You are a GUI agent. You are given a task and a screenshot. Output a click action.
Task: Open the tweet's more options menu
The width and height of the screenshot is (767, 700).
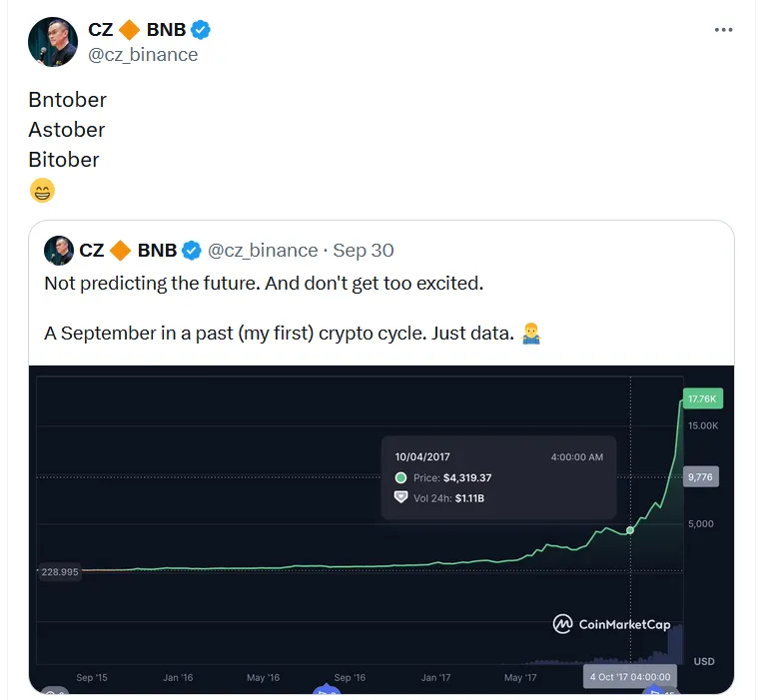pyautogui.click(x=724, y=30)
